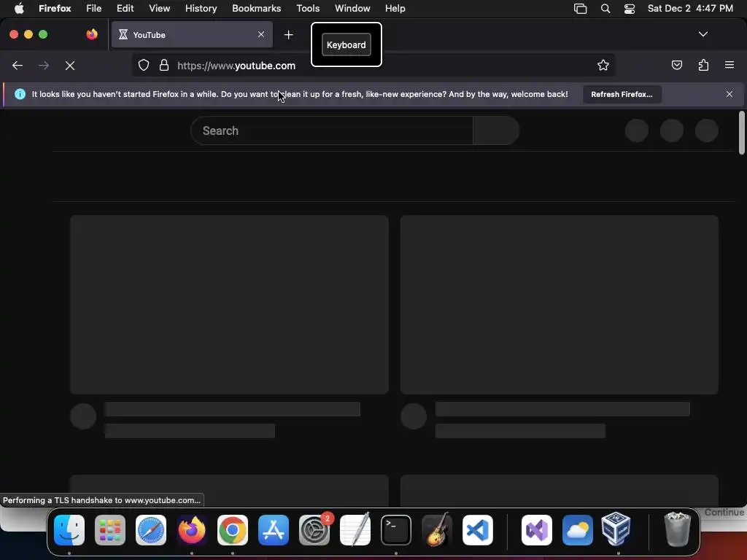The width and height of the screenshot is (747, 560).
Task: Open the Firefox hamburger application menu
Action: coord(729,65)
